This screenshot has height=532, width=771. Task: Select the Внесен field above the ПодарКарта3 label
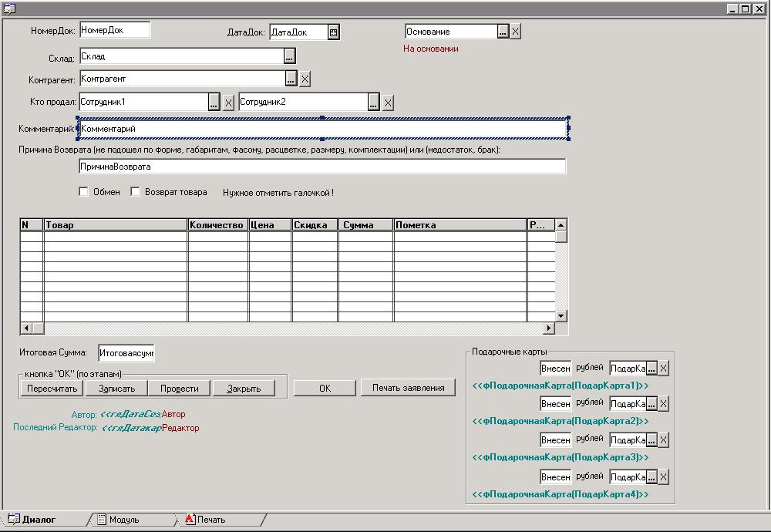point(555,440)
